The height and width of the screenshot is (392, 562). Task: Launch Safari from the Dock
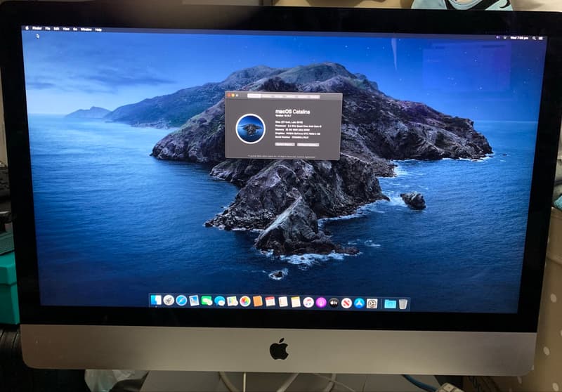pos(182,300)
